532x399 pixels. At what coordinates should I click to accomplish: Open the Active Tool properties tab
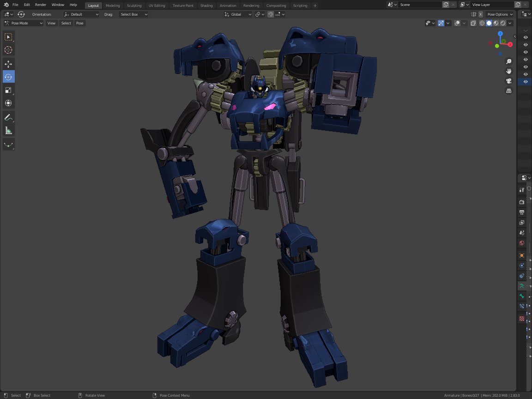(x=522, y=190)
